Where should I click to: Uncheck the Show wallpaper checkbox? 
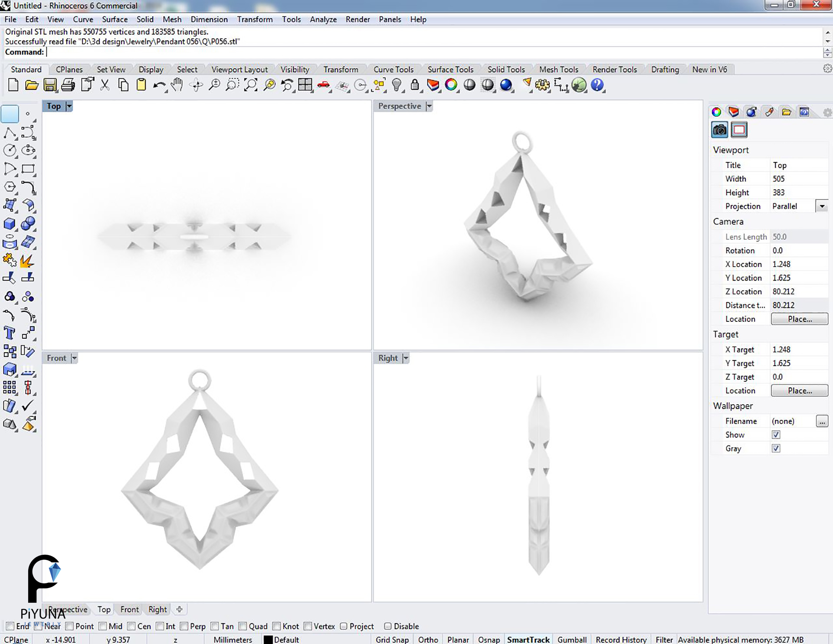coord(776,435)
